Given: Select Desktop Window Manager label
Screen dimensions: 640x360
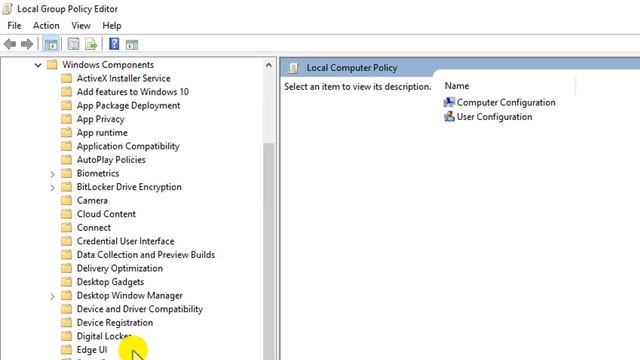Looking at the screenshot, I should coord(130,296).
